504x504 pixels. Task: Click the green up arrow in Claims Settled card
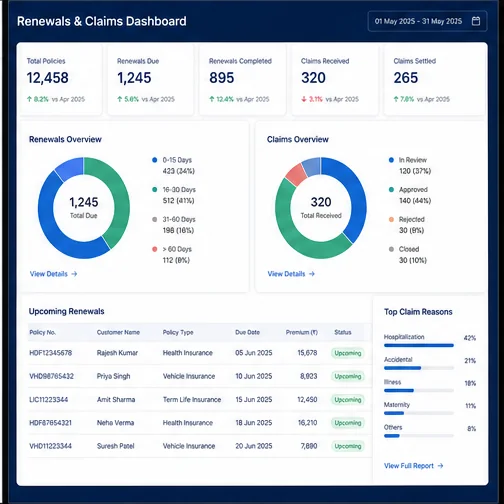[396, 99]
